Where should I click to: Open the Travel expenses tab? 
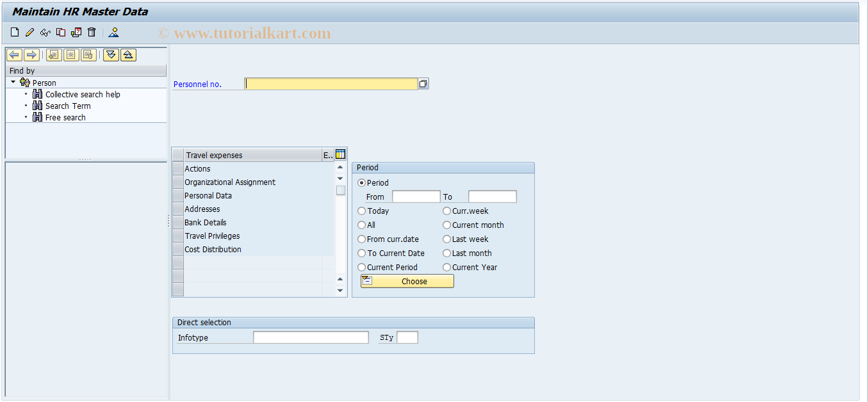(252, 155)
